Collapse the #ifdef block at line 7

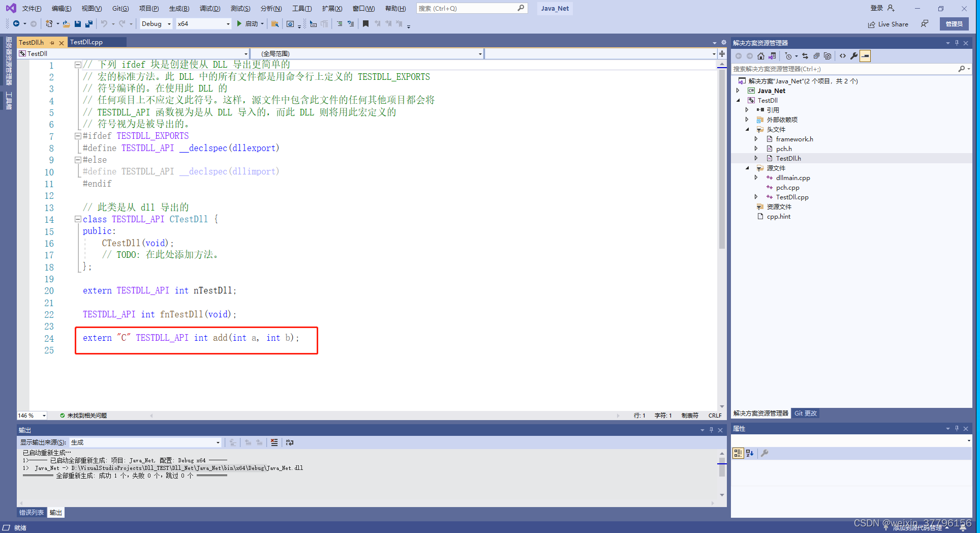[78, 136]
